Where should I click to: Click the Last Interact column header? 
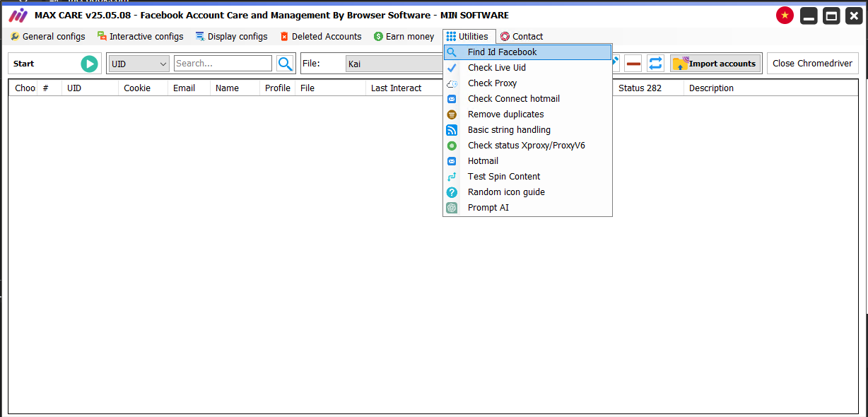click(397, 88)
